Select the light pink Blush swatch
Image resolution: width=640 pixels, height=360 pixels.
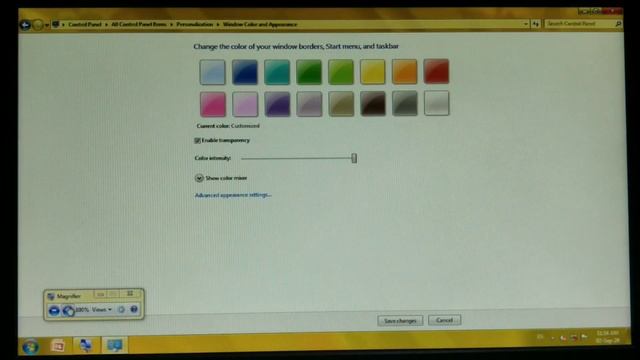[x=245, y=104]
